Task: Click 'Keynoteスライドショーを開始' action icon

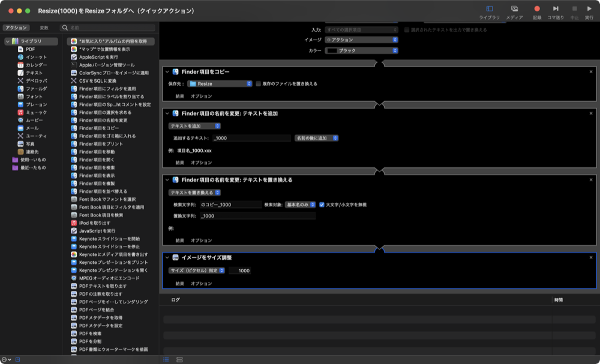Action: [x=74, y=239]
